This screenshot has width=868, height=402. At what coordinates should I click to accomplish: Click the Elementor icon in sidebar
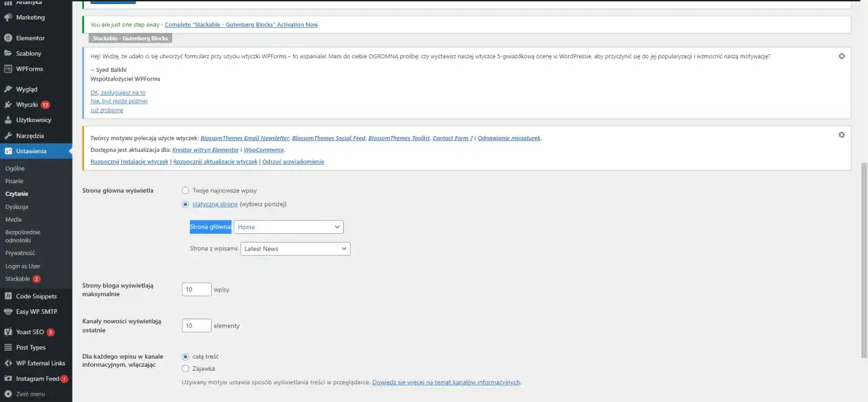7,38
